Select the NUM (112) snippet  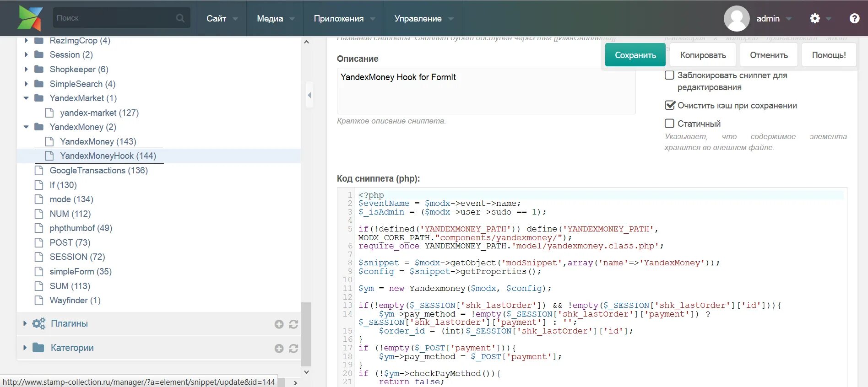70,214
